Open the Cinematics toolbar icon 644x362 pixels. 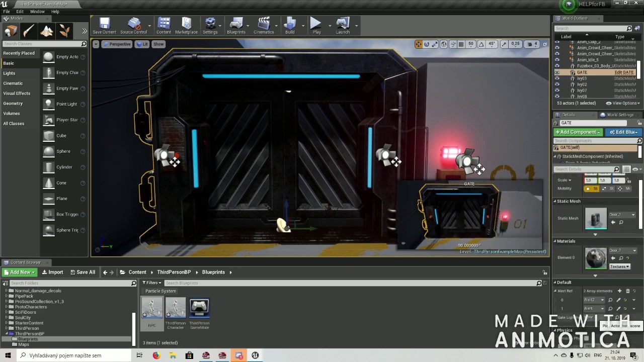coord(264,26)
